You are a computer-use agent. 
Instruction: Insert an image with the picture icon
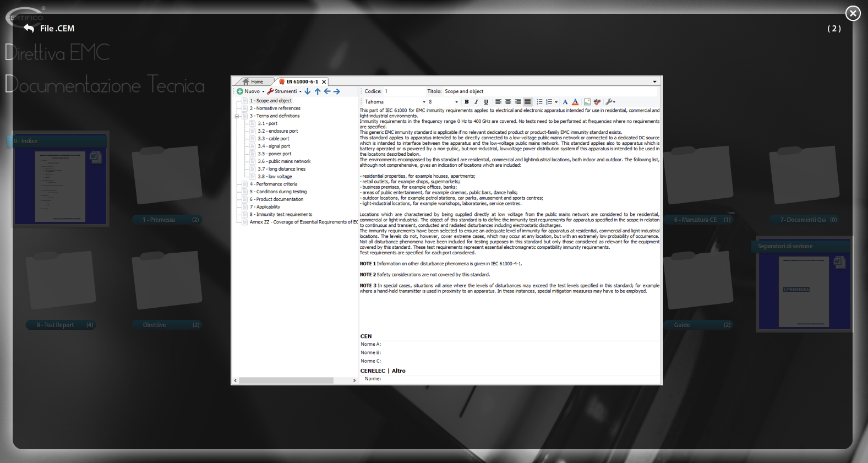tap(587, 102)
